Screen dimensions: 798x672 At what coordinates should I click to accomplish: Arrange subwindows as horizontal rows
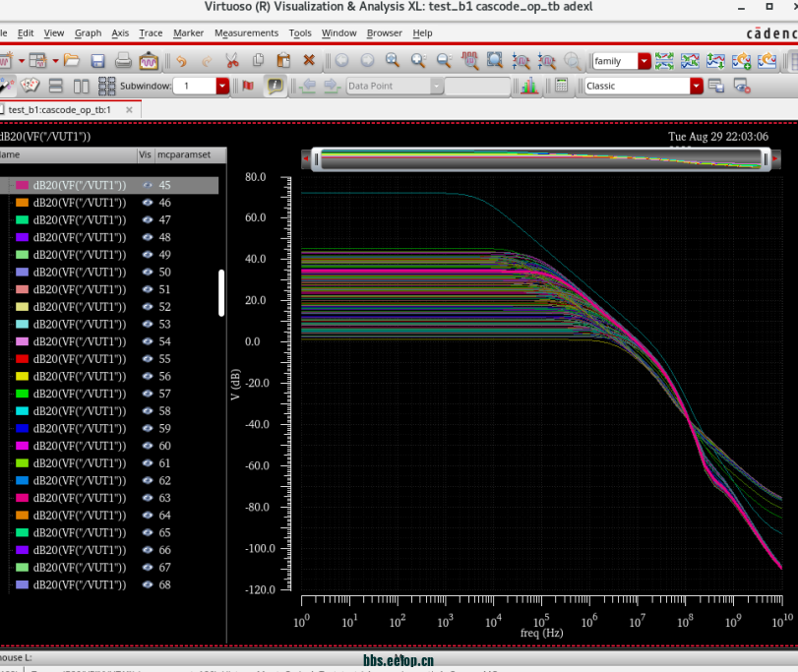click(55, 86)
